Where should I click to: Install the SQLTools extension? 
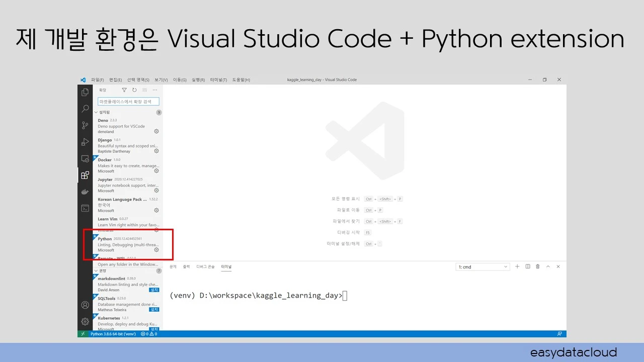point(154,309)
